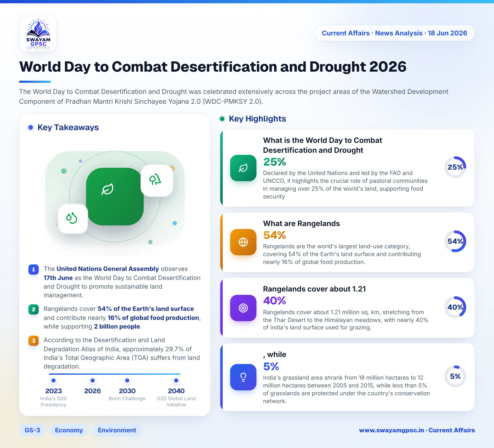Click green numbered badge 2
The width and height of the screenshot is (494, 448).
pos(34,309)
